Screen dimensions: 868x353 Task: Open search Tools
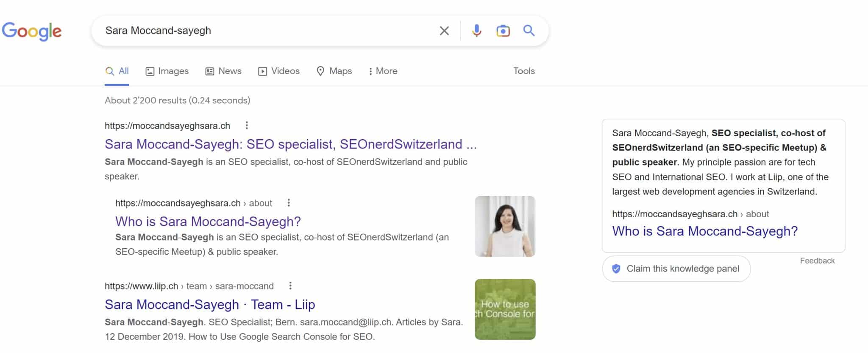(524, 71)
